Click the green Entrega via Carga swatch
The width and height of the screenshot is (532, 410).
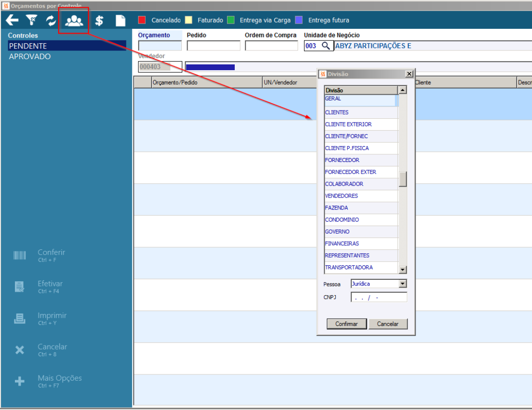231,20
